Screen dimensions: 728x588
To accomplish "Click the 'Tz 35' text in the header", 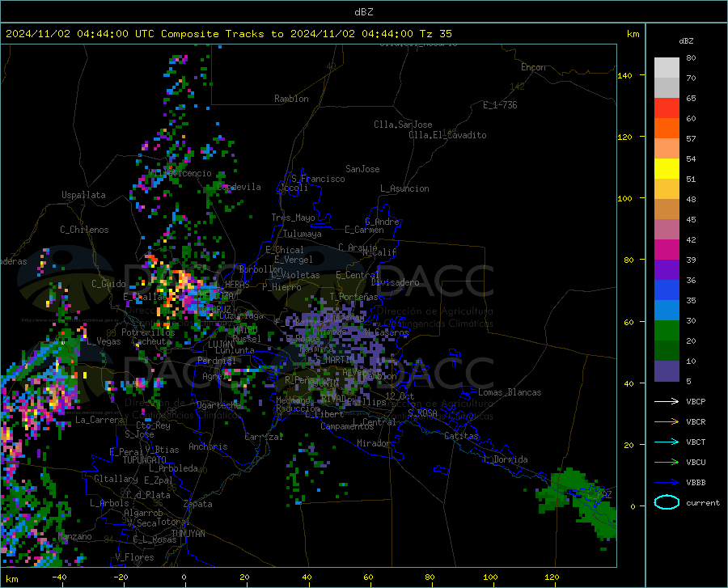I will pos(436,34).
